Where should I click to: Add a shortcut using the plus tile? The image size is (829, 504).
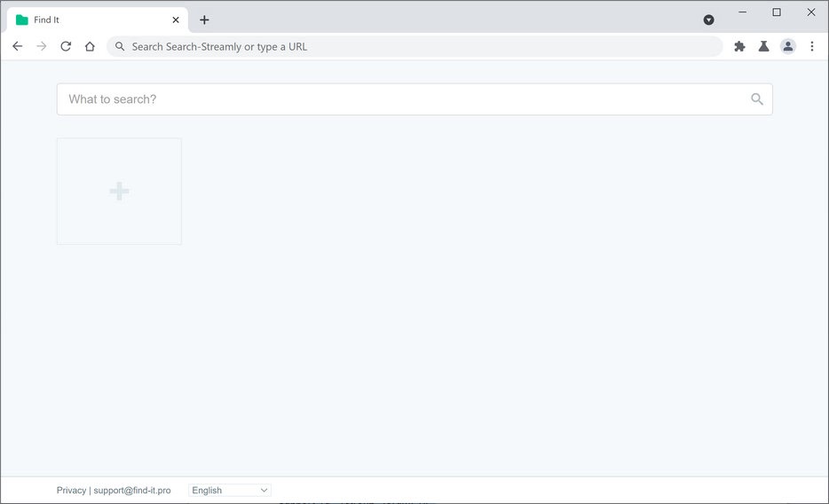(x=119, y=192)
